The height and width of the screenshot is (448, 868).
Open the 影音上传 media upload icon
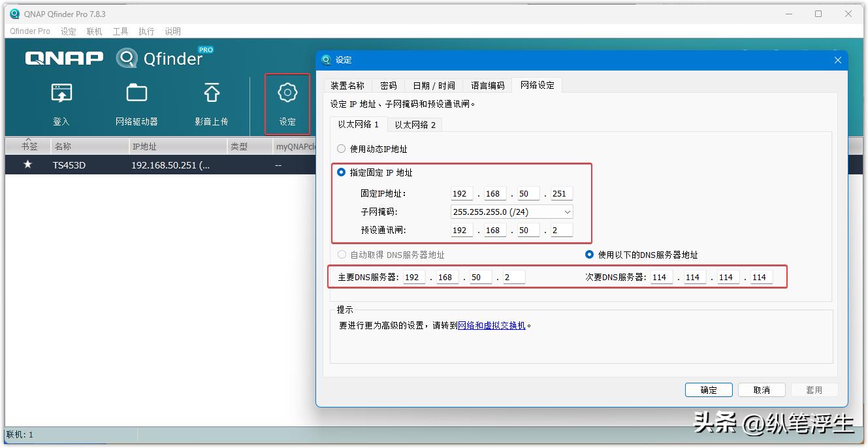click(210, 104)
